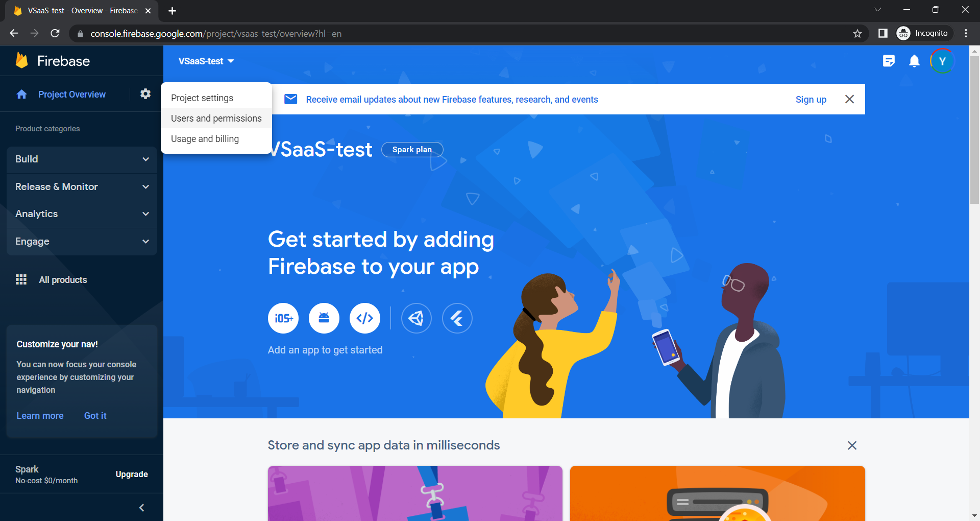Expand the Release & Monitor category
The height and width of the screenshot is (521, 980).
(82, 187)
